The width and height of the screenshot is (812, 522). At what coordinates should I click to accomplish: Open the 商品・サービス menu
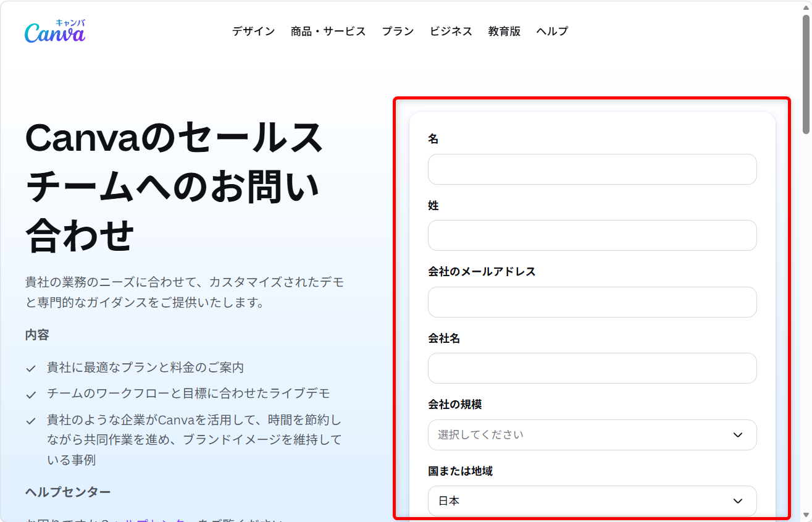pyautogui.click(x=329, y=31)
